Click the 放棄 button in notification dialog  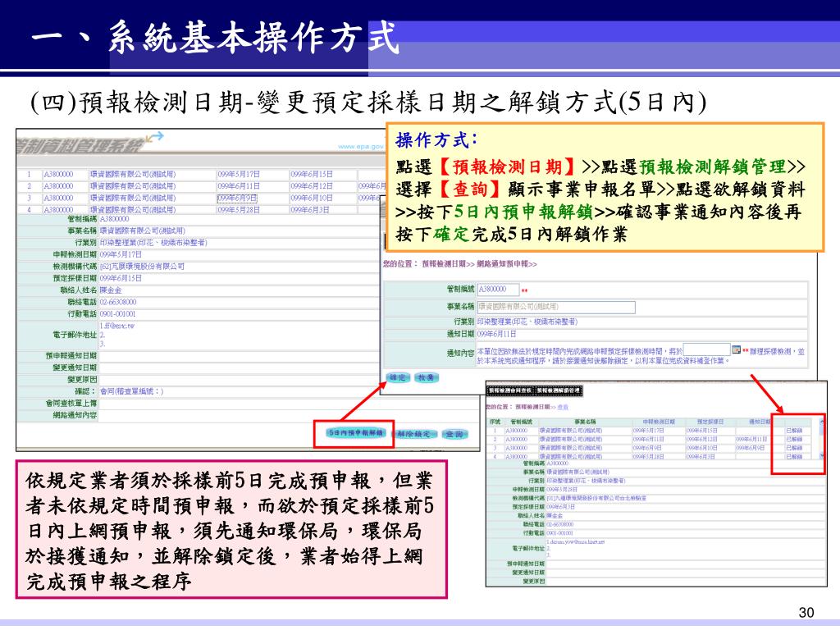click(427, 377)
